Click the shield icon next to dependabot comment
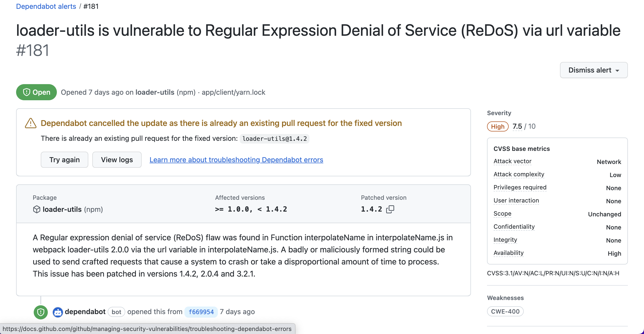This screenshot has height=334, width=644. tap(41, 312)
